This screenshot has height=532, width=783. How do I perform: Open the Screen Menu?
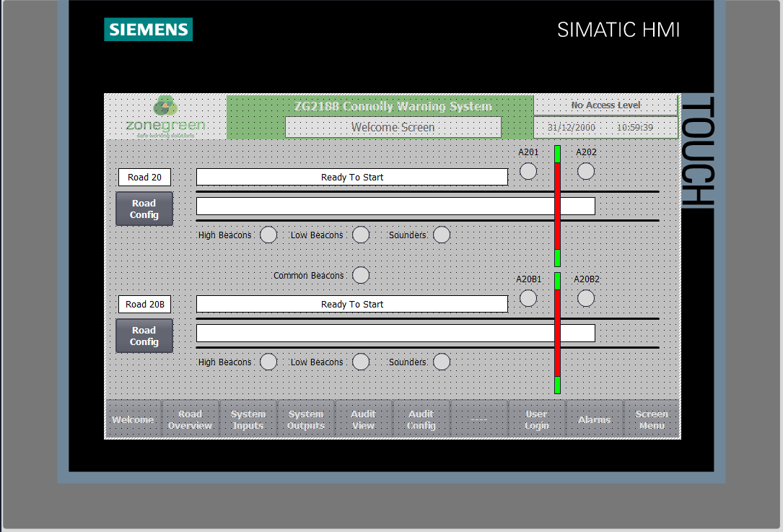coord(652,419)
